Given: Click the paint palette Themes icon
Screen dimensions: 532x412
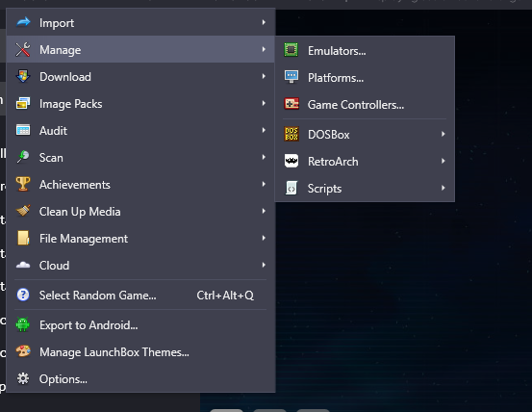Looking at the screenshot, I should [23, 351].
